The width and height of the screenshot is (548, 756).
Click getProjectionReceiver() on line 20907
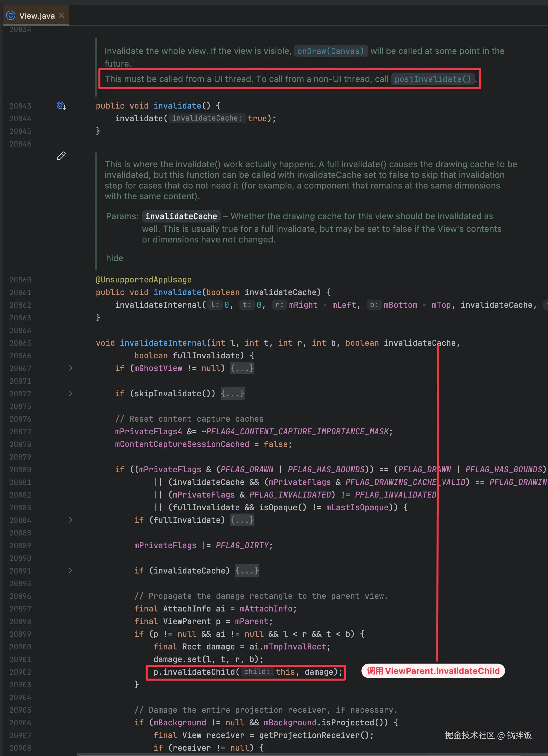coord(314,735)
